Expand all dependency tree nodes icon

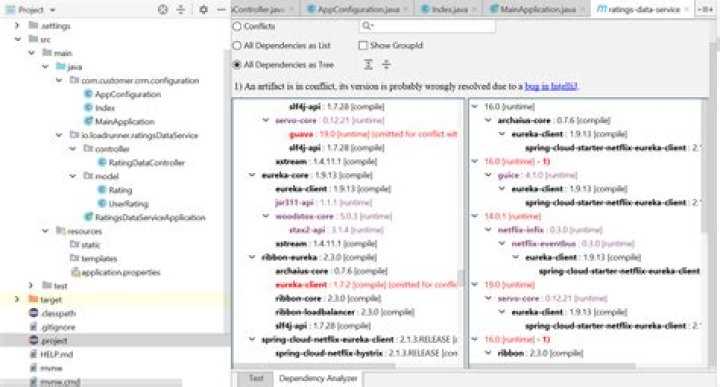click(368, 65)
